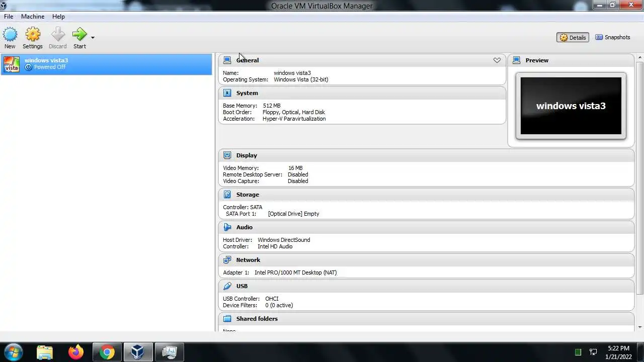Open the Help menu

coord(58,17)
